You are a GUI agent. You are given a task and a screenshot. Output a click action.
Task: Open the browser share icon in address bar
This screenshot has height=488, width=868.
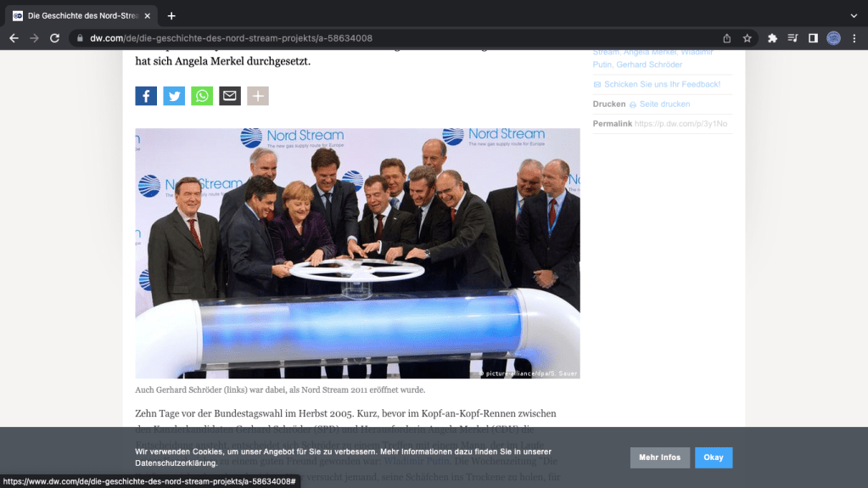727,38
